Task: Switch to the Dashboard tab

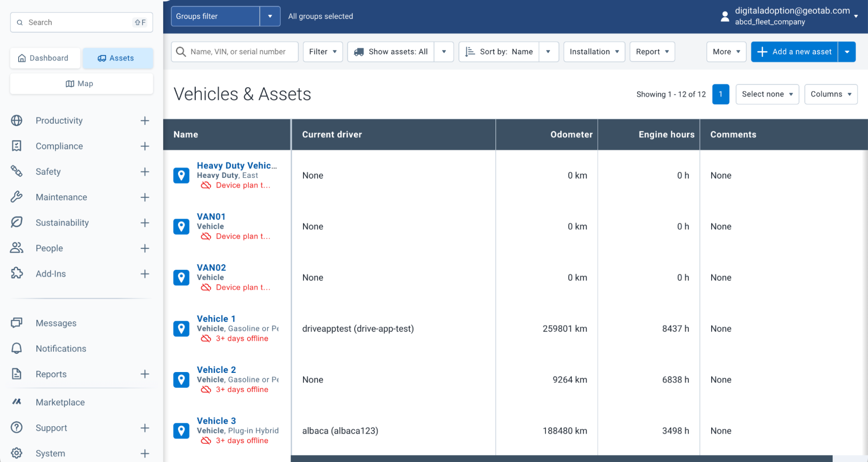Action: coord(45,58)
